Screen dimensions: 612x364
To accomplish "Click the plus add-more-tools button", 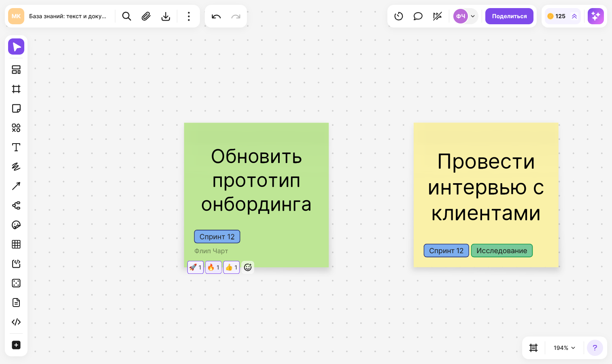I will click(16, 345).
